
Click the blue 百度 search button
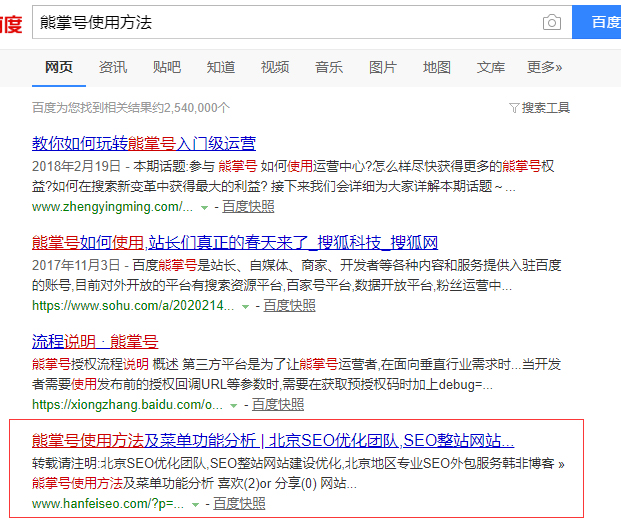(596, 22)
